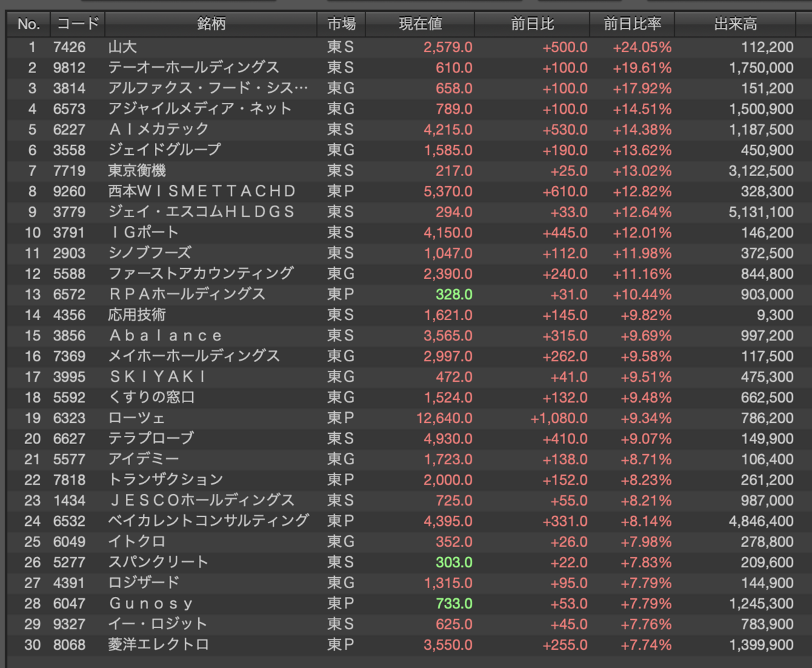Sort by the 市場 column header
The image size is (812, 668).
(341, 25)
